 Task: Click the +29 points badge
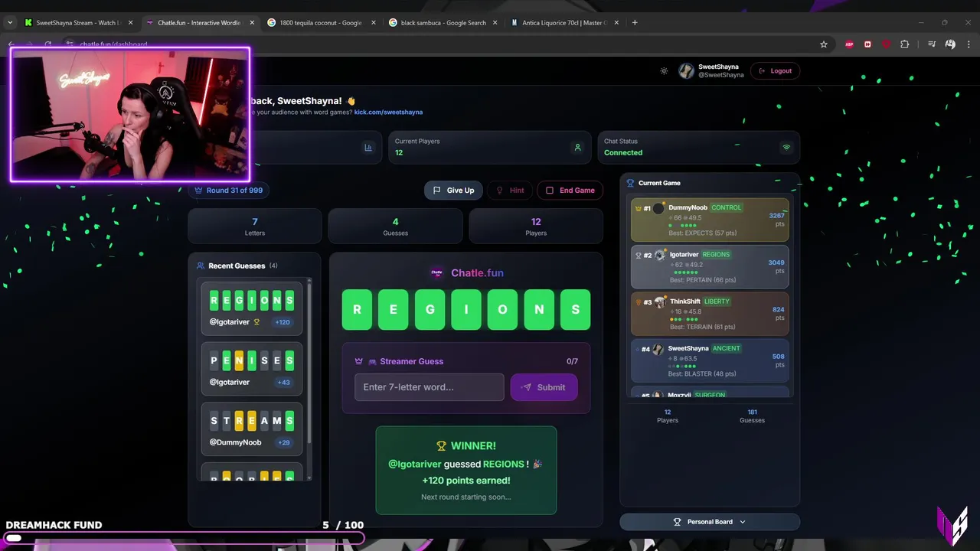click(x=283, y=442)
